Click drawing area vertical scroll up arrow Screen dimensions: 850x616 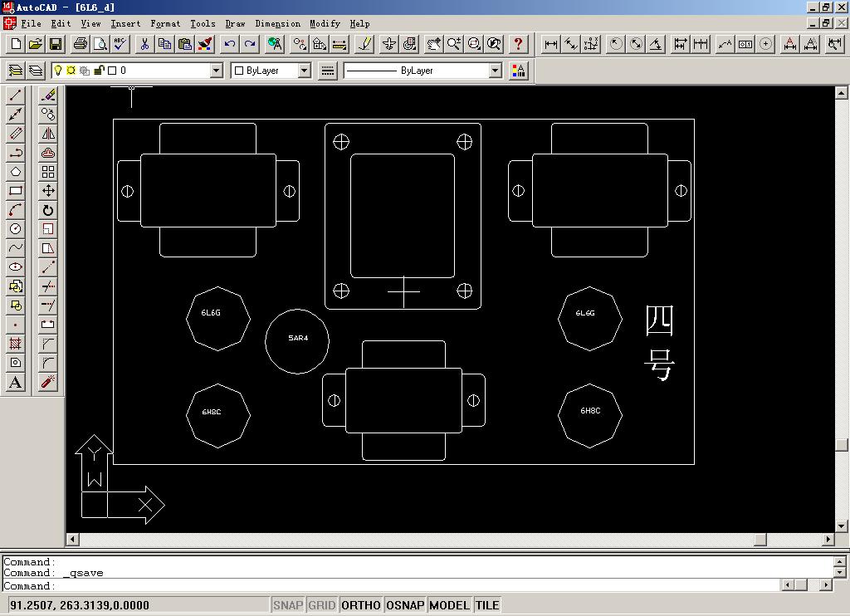842,93
